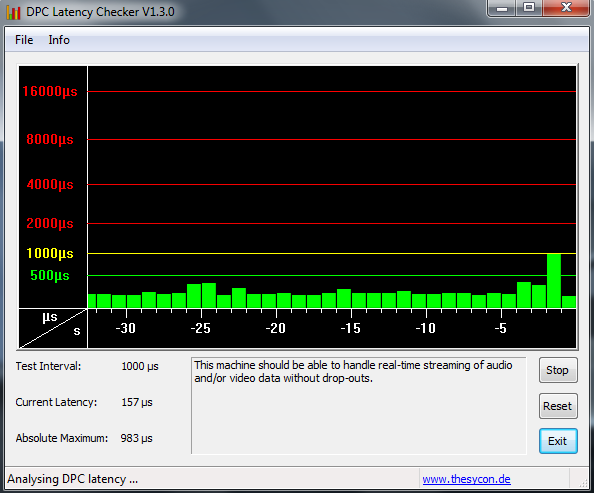Image resolution: width=594 pixels, height=493 pixels.
Task: Click the Current Latency value 157 µs
Action: pyautogui.click(x=137, y=402)
